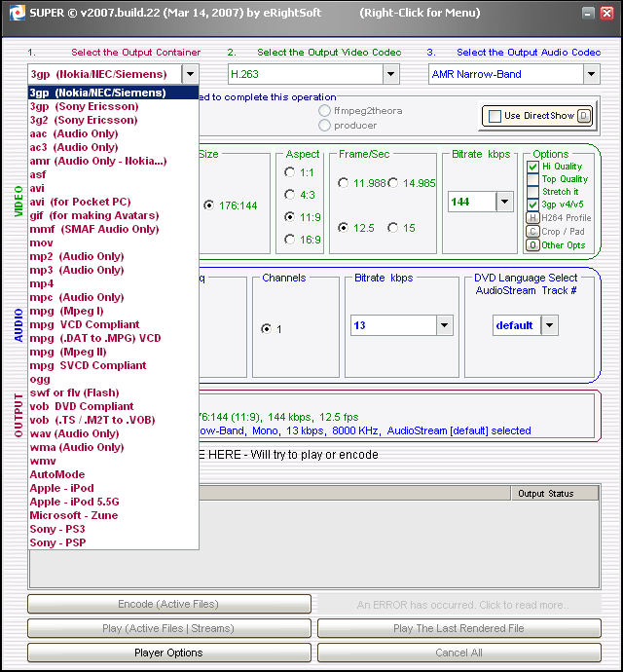This screenshot has height=672, width=623.
Task: Click the SUPER app icon in title bar
Action: click(18, 14)
